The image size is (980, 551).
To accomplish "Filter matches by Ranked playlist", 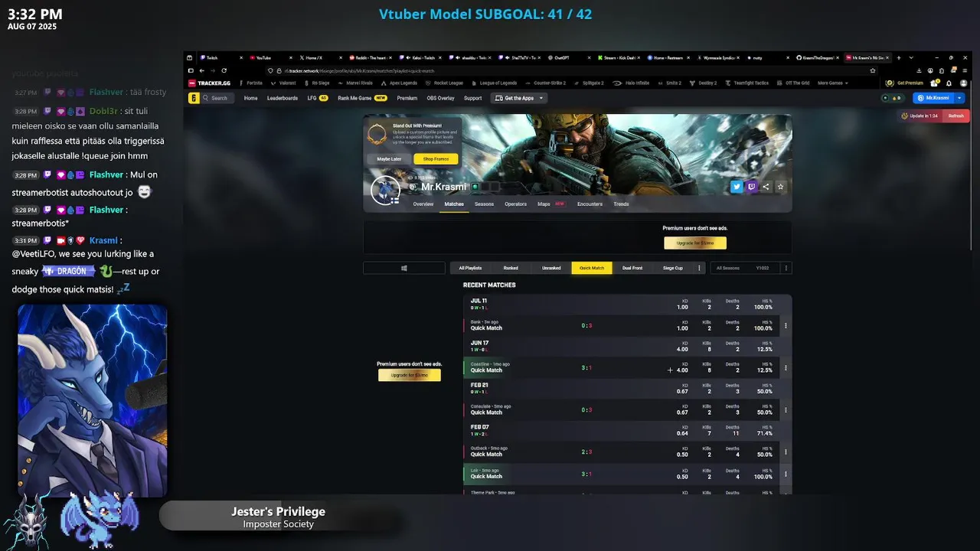I will point(511,268).
